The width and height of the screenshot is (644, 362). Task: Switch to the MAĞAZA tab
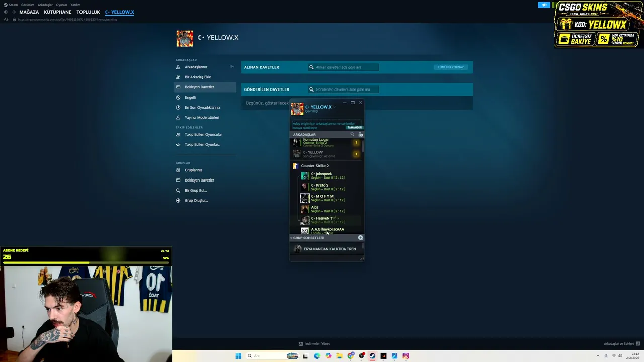point(29,12)
